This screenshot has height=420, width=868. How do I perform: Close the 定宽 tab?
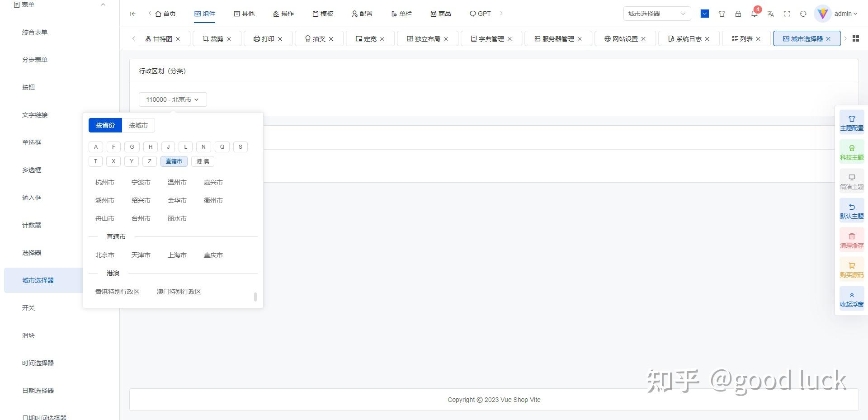tap(382, 39)
